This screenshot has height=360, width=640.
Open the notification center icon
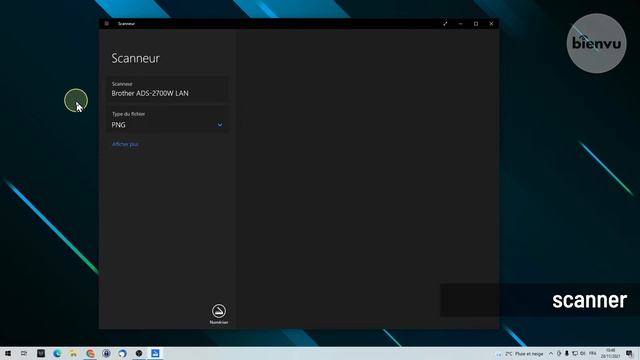tap(629, 353)
